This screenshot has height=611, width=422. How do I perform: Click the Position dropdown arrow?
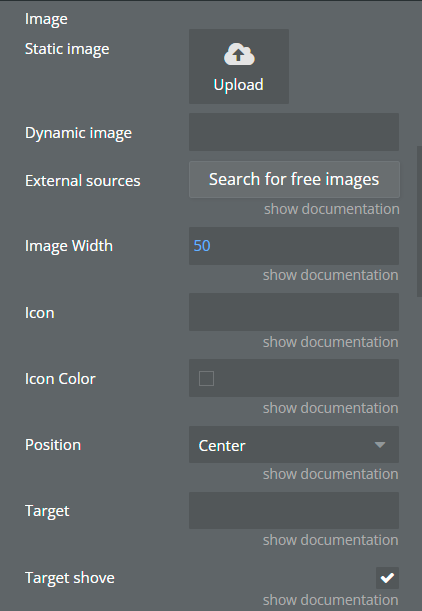click(x=380, y=445)
